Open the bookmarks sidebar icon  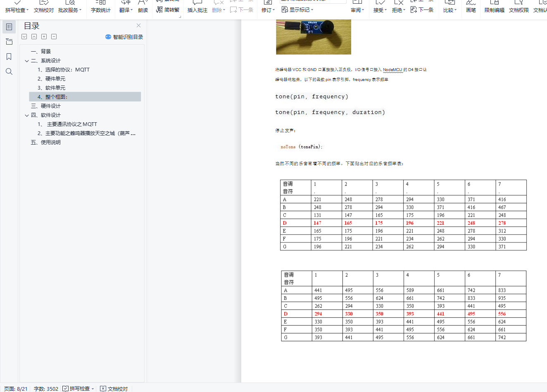9,57
